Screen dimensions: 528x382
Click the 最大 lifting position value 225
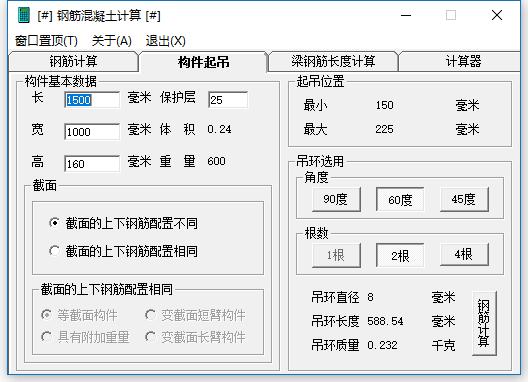(385, 129)
